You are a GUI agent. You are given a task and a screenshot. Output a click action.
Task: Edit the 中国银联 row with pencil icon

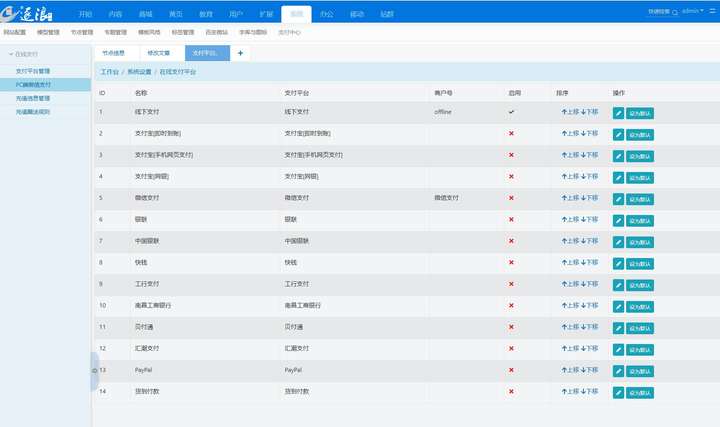click(x=618, y=242)
